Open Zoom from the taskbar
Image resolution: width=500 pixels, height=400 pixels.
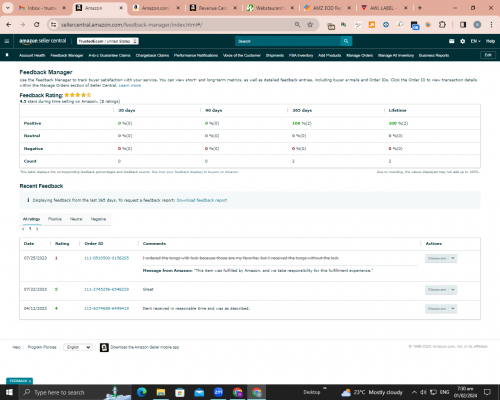[218, 392]
